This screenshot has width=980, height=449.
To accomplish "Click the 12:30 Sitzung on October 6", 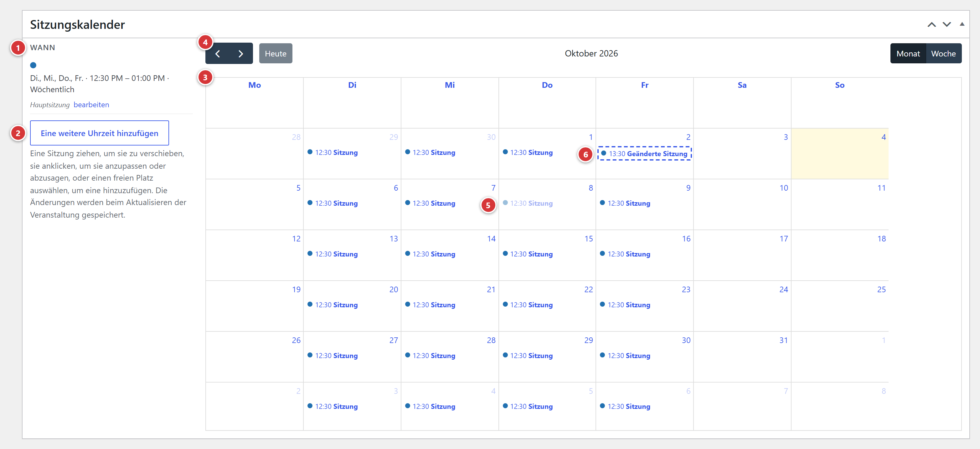I will click(333, 203).
